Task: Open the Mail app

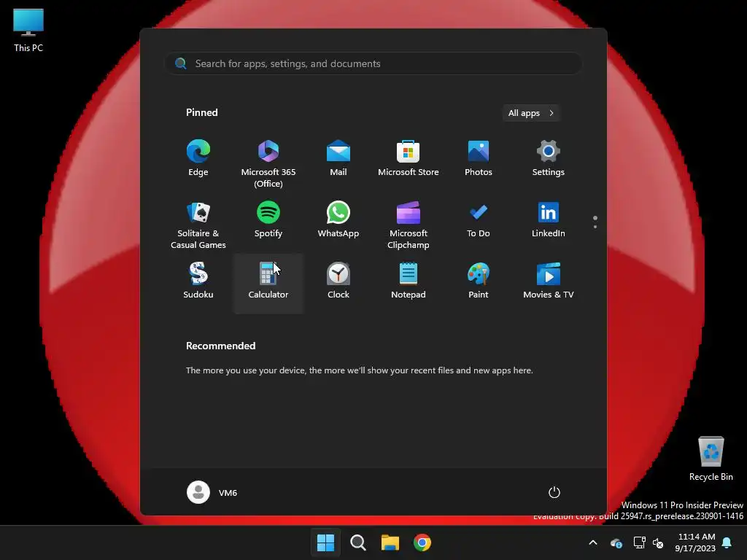Action: click(x=338, y=158)
